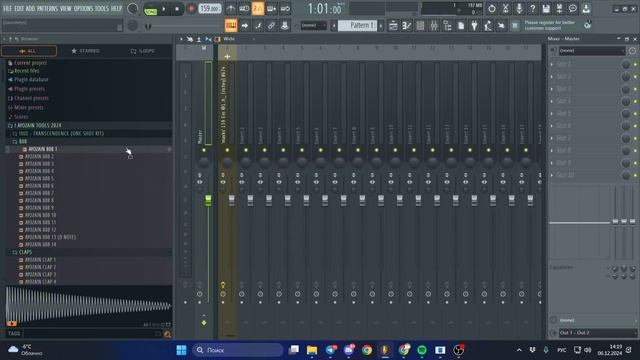Open the ADD menu
640x360 pixels.
pos(30,8)
